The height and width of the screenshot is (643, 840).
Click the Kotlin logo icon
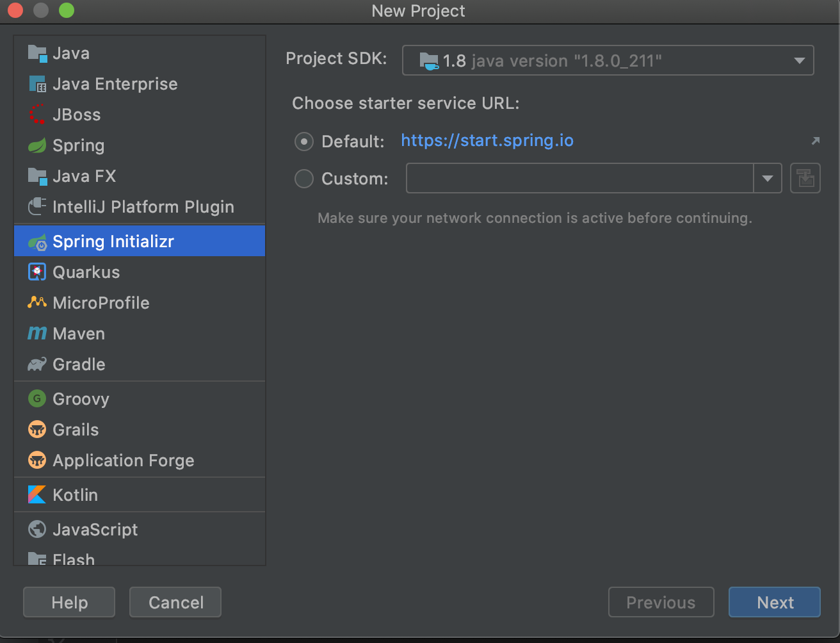coord(37,495)
